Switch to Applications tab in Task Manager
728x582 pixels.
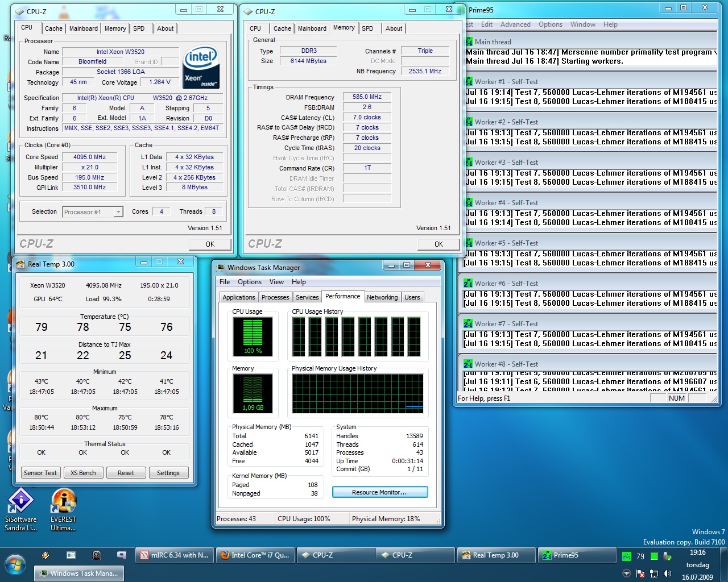[239, 297]
